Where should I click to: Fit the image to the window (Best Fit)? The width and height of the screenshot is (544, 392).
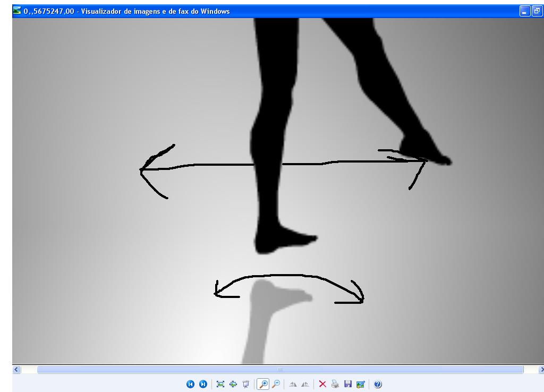[220, 384]
